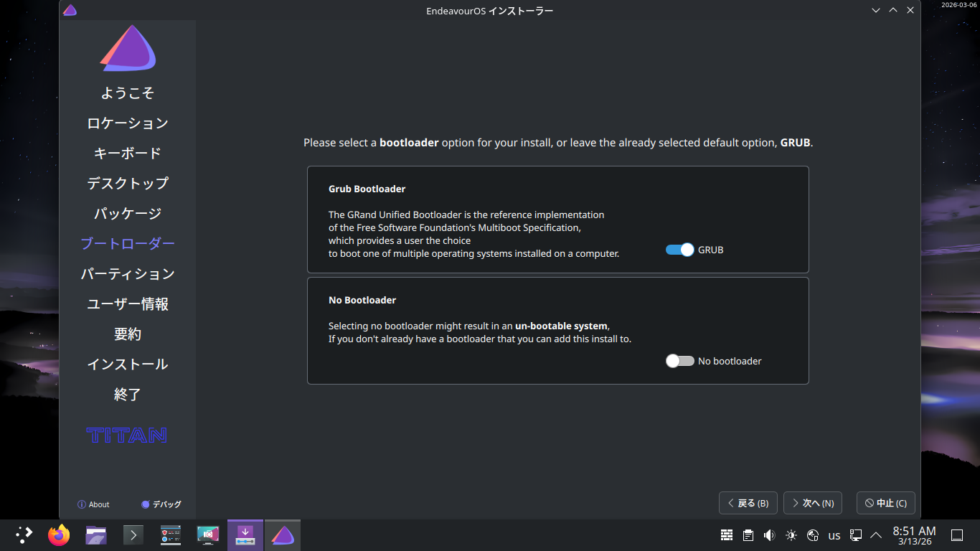Open the network connections tray icon
Image resolution: width=980 pixels, height=551 pixels.
856,535
